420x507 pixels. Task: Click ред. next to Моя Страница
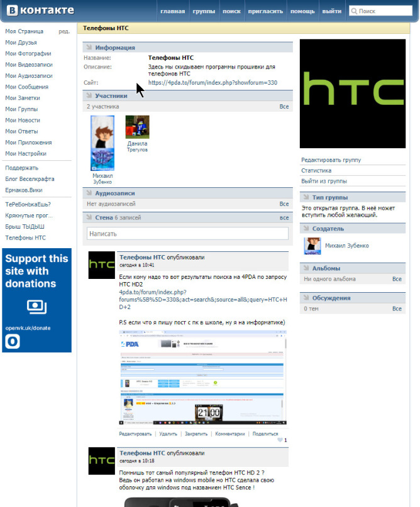(x=64, y=31)
